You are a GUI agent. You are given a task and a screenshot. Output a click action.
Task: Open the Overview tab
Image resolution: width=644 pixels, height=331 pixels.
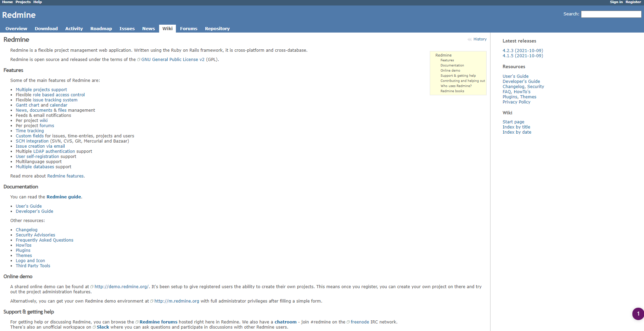pyautogui.click(x=16, y=28)
